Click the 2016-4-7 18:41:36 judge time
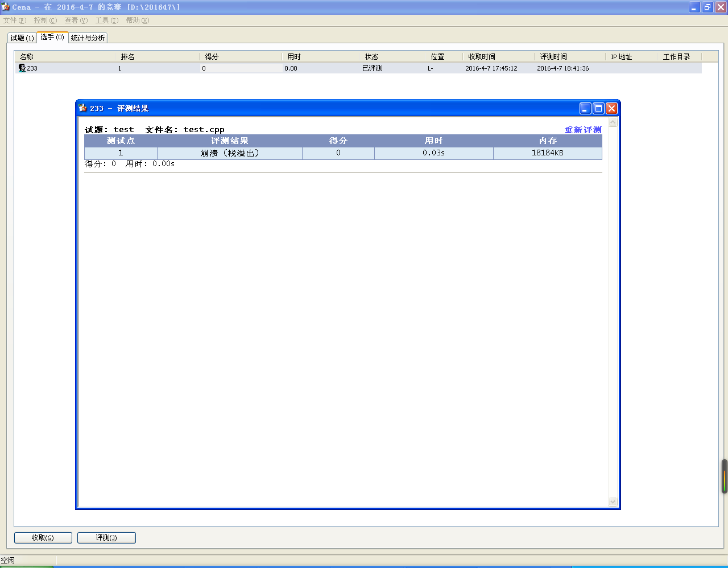This screenshot has height=568, width=728. (563, 68)
